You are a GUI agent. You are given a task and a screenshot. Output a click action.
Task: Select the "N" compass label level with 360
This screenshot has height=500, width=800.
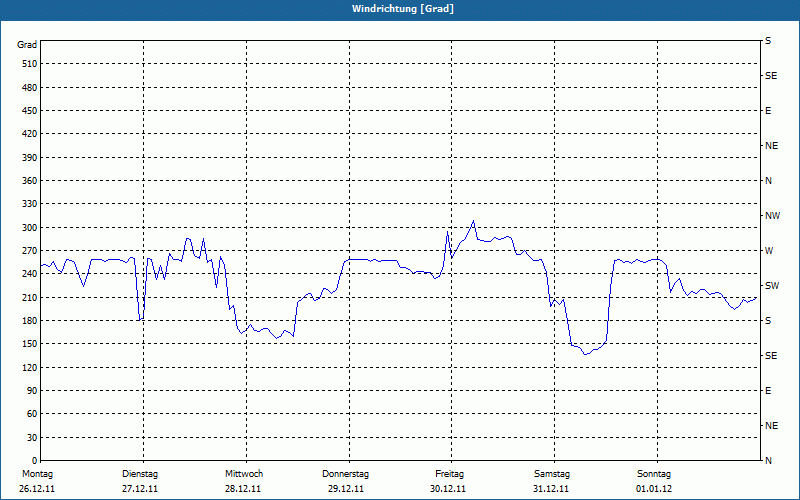click(x=769, y=181)
